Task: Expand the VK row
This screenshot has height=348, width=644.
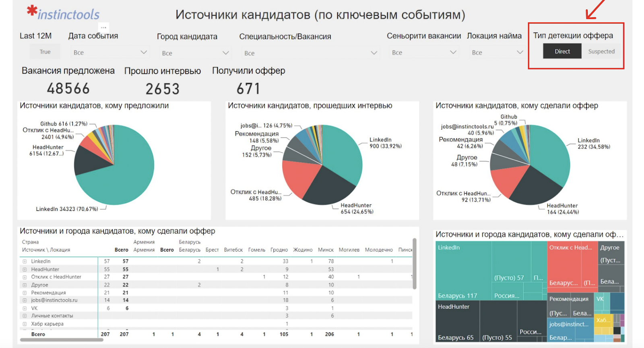Action: coord(25,308)
